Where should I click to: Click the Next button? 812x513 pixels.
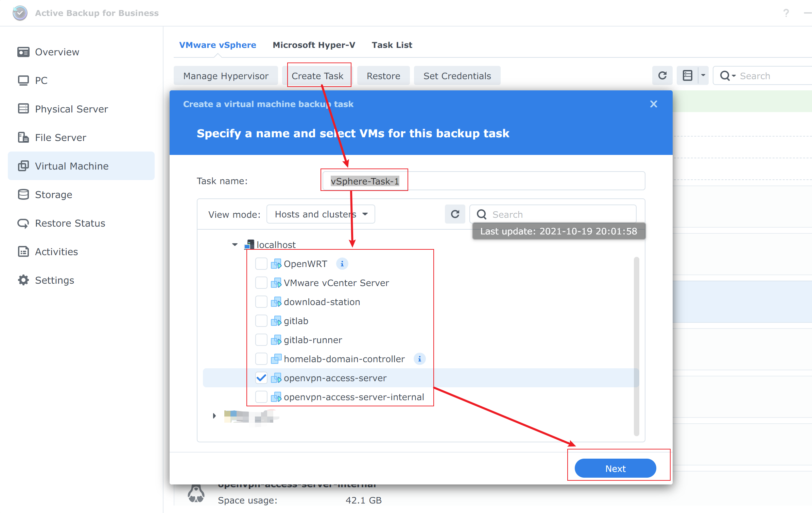(x=615, y=468)
